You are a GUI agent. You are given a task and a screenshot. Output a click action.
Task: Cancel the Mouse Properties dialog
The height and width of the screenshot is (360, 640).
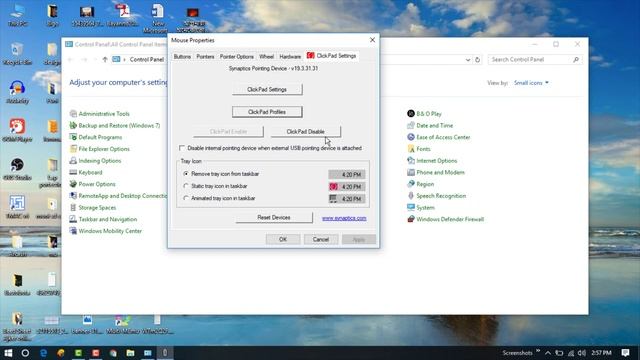(321, 240)
